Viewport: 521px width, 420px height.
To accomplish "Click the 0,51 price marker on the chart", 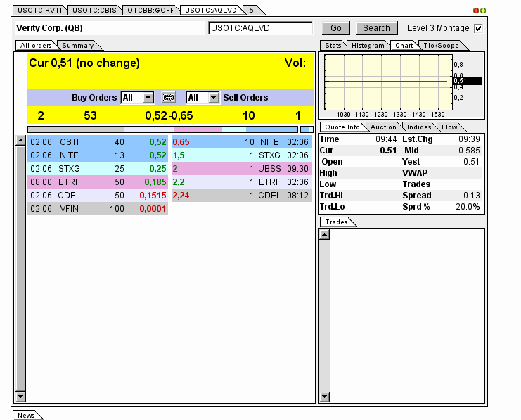I will coord(468,81).
